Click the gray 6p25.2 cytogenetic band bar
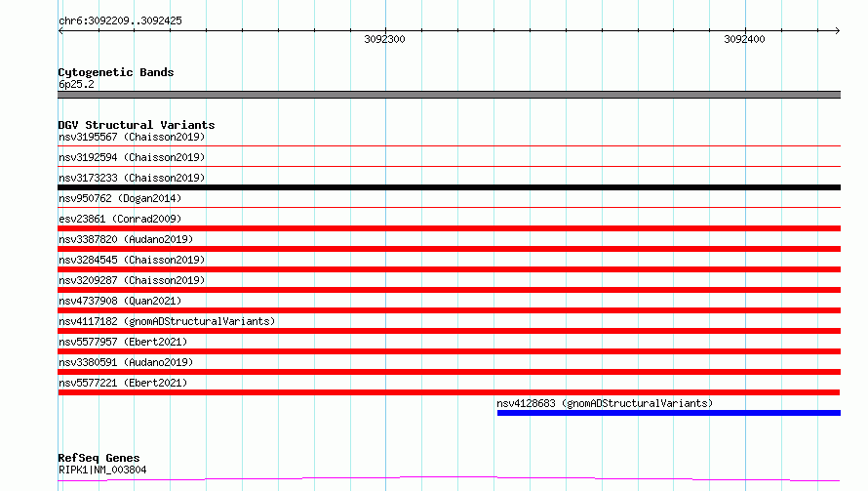Image resolution: width=868 pixels, height=491 pixels. click(449, 95)
